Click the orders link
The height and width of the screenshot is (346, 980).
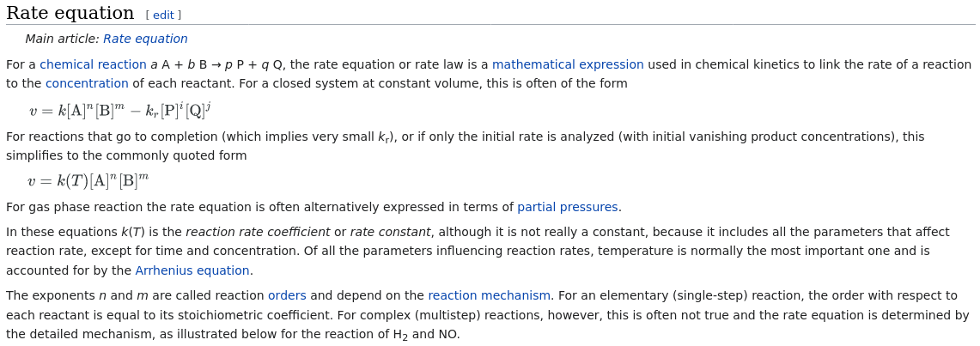[x=287, y=294]
